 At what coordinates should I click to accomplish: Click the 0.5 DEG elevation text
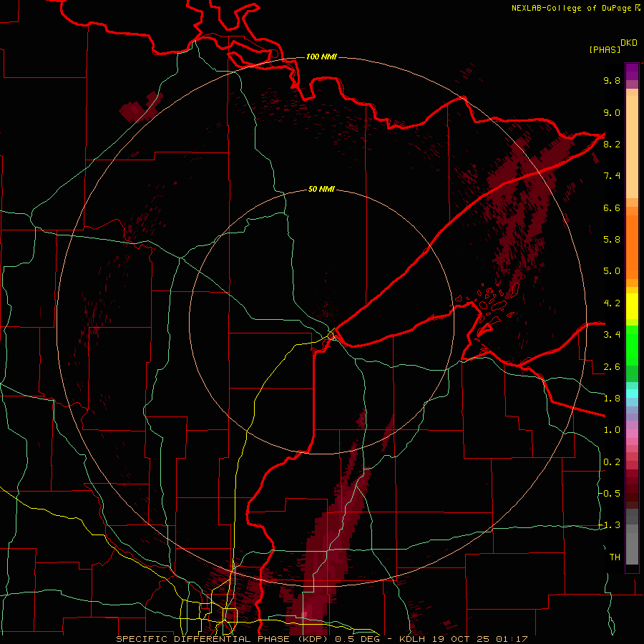click(357, 639)
